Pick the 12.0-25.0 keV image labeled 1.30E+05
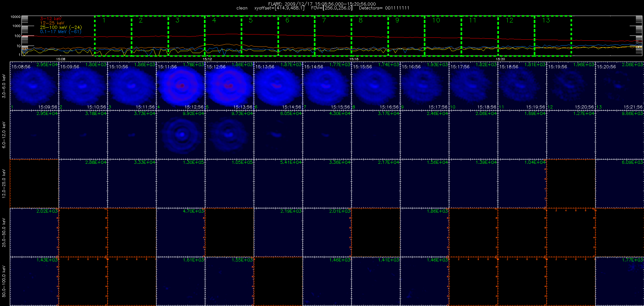Viewport: 644px width, 306px height. [181, 184]
